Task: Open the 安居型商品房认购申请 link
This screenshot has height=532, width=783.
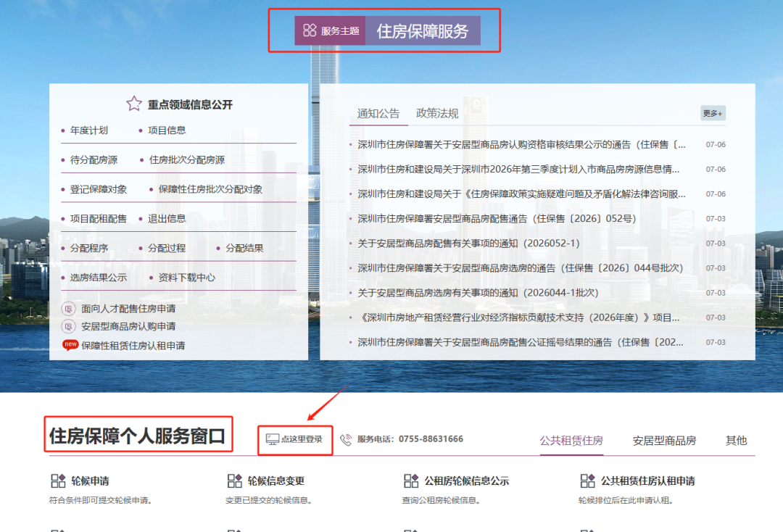Action: pyautogui.click(x=128, y=326)
